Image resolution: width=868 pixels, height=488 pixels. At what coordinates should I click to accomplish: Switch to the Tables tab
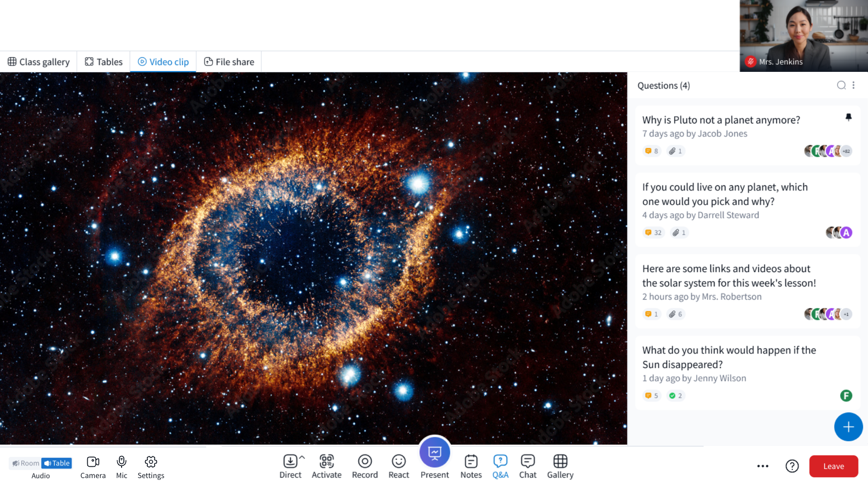pos(104,62)
